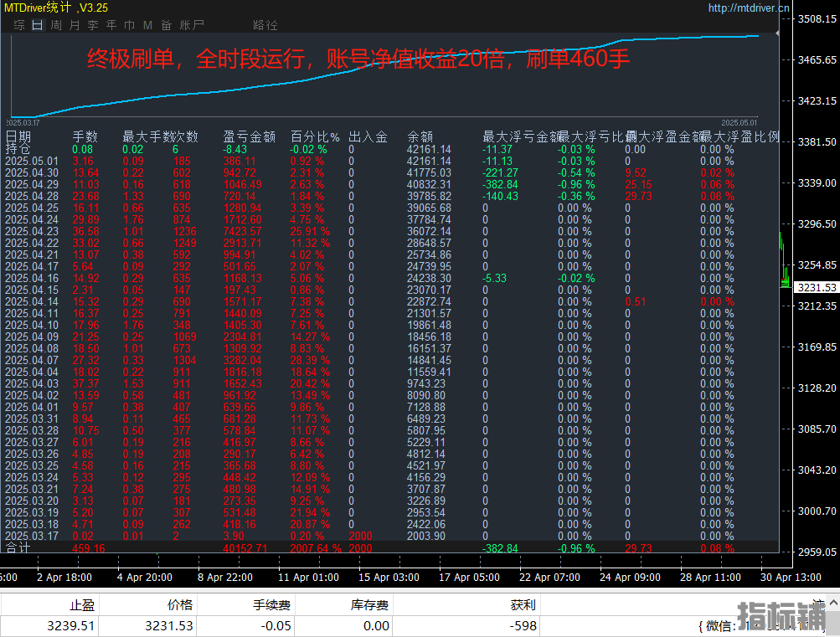Viewport: 840px width, 637px height.
Task: Open the 月 monthly tab
Action: point(75,25)
